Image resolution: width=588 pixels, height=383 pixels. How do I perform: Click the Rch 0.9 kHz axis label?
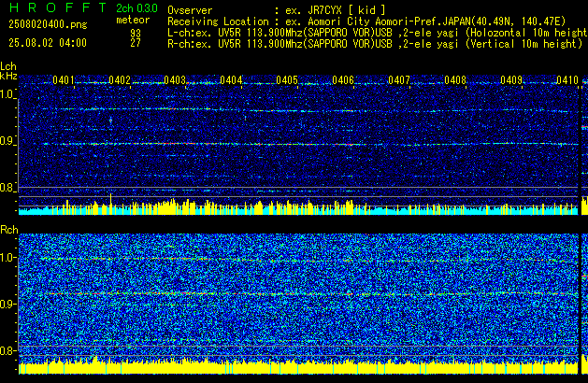point(7,304)
